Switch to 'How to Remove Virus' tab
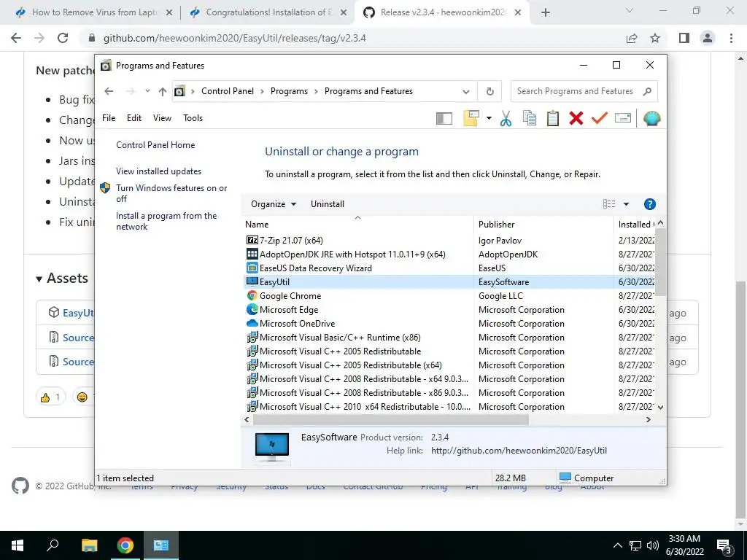Viewport: 747px width, 560px height. pos(94,12)
